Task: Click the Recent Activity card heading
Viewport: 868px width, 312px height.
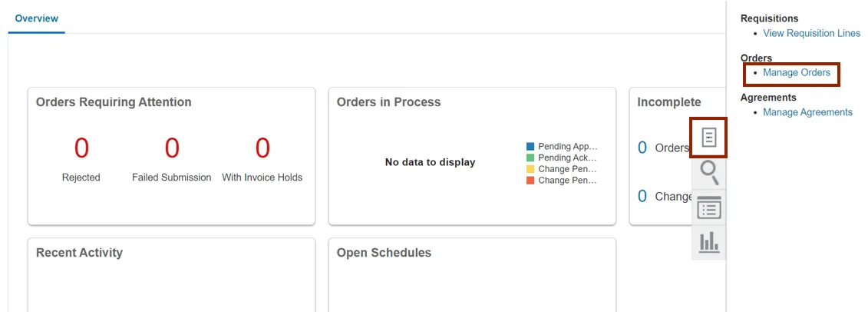Action: pyautogui.click(x=79, y=253)
